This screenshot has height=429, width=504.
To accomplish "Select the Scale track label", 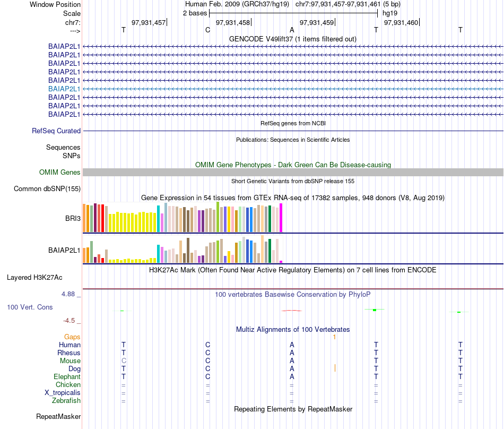I will 72,13.
